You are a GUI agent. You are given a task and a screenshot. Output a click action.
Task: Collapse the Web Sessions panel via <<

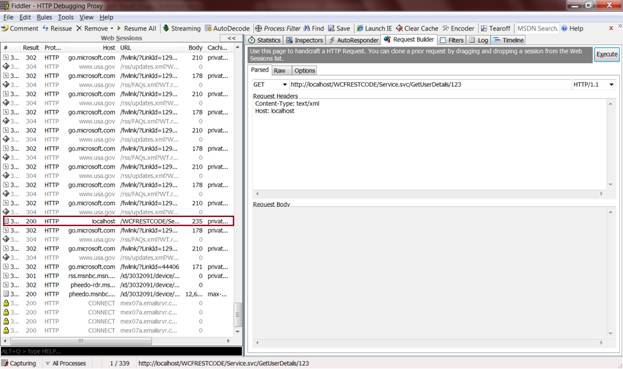pos(231,38)
